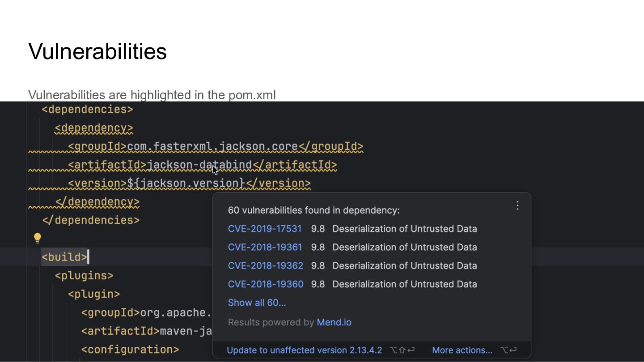Image resolution: width=644 pixels, height=362 pixels.
Task: Expand list with Show all 60
Action: click(257, 303)
